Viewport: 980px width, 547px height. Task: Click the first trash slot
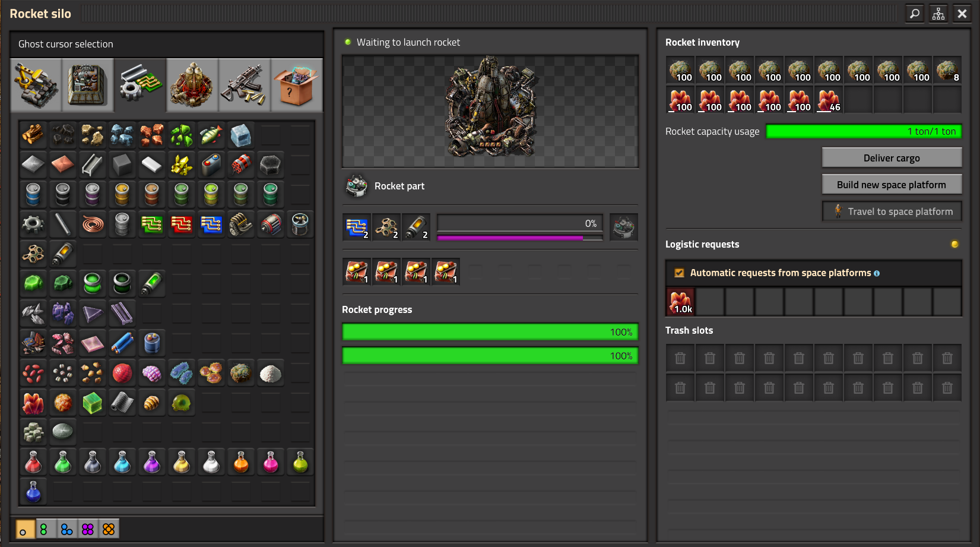(680, 358)
